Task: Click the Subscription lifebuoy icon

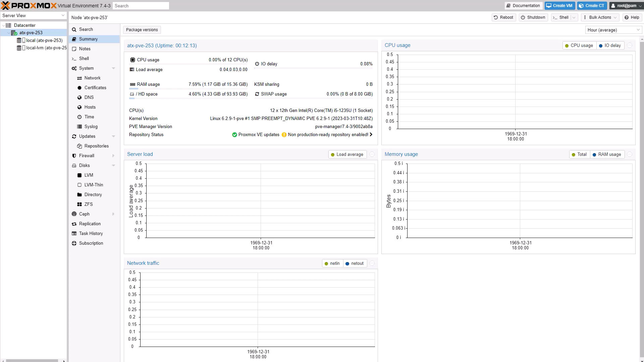Action: click(x=74, y=243)
